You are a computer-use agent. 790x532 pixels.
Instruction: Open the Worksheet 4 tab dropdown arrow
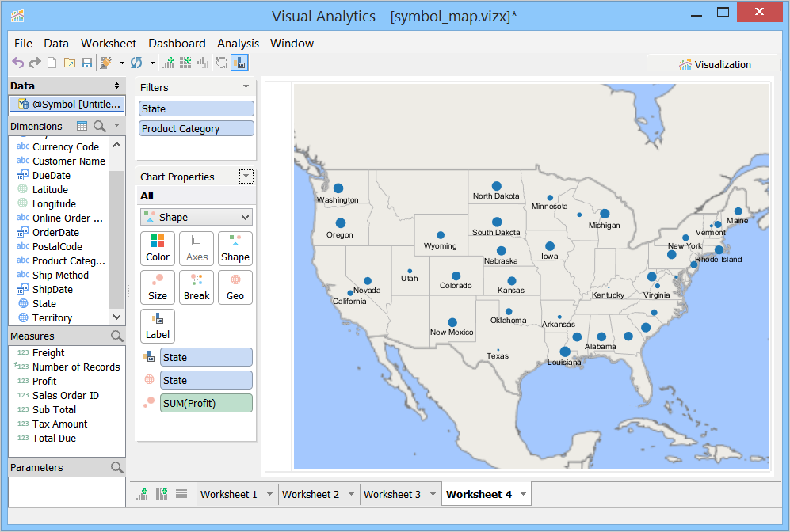[x=523, y=494]
